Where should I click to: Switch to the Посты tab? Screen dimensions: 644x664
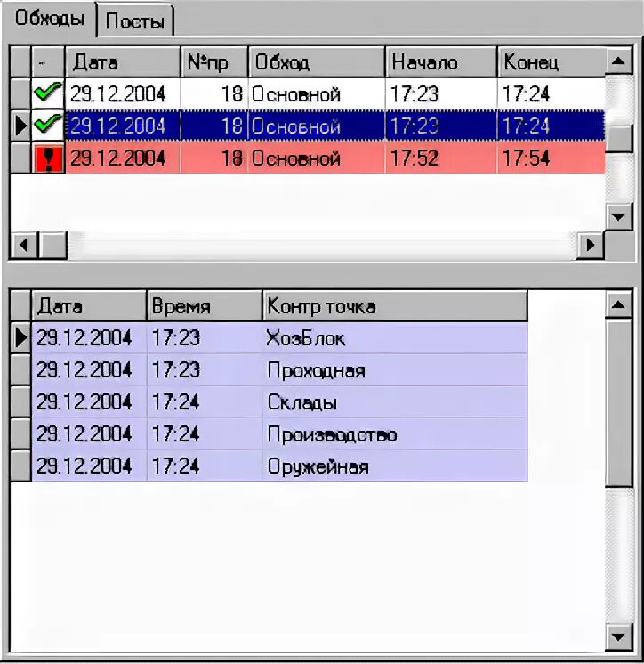coord(135,20)
